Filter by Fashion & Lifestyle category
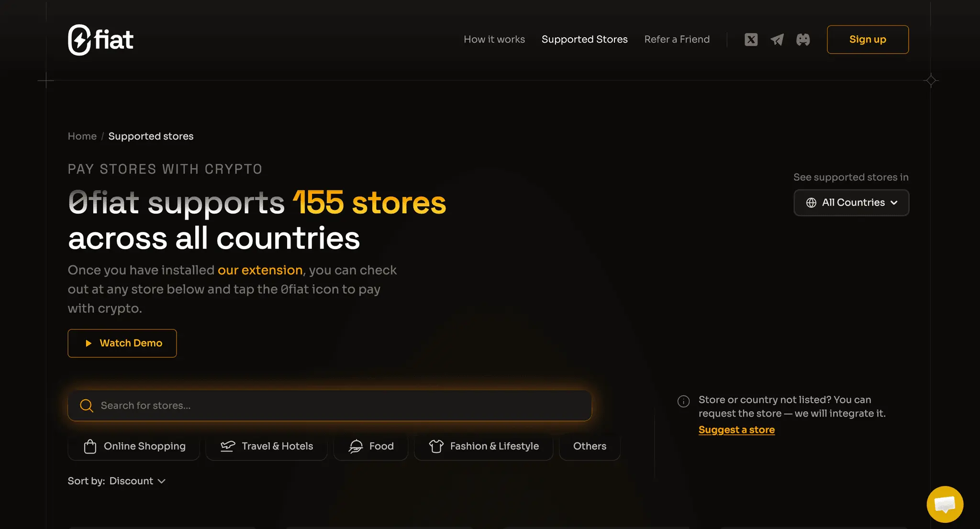980x529 pixels. coord(483,446)
